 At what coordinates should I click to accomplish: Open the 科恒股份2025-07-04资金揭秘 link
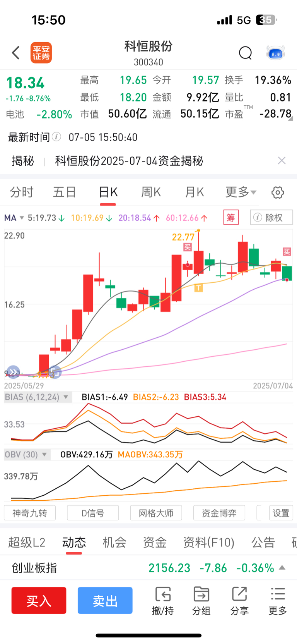(x=129, y=161)
